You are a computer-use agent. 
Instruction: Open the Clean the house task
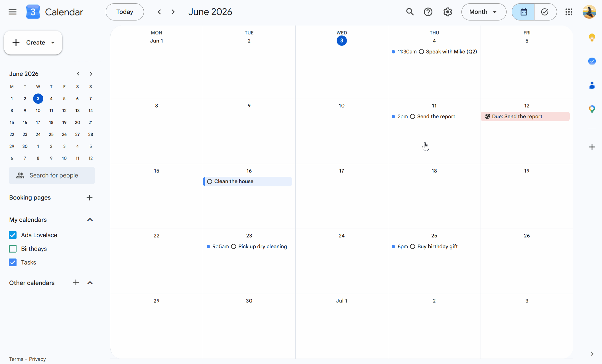[247, 182]
